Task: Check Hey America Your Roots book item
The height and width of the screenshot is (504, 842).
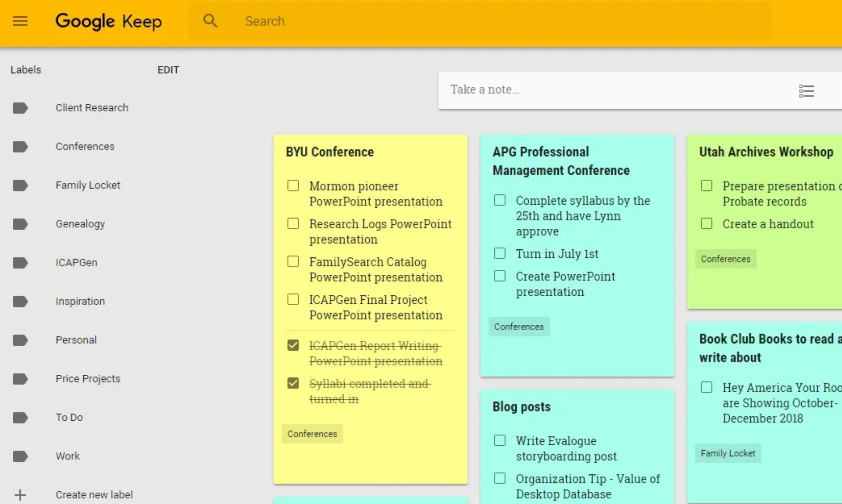Action: click(x=706, y=387)
